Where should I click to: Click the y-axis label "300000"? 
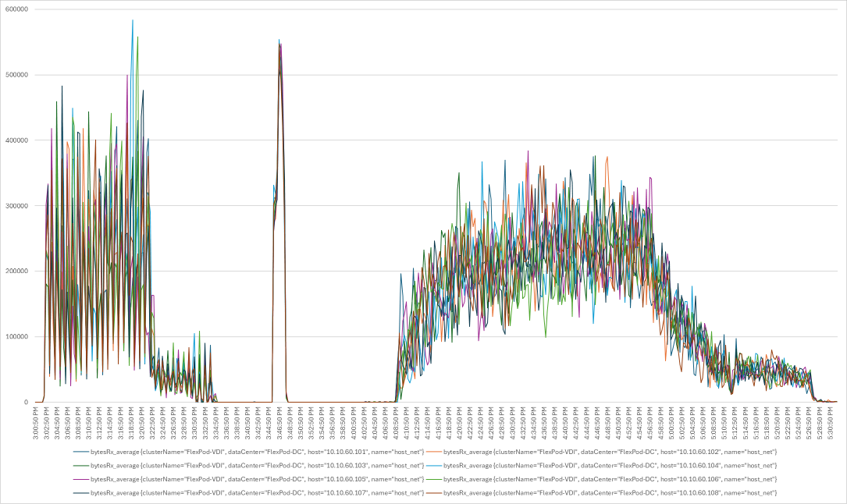point(16,206)
